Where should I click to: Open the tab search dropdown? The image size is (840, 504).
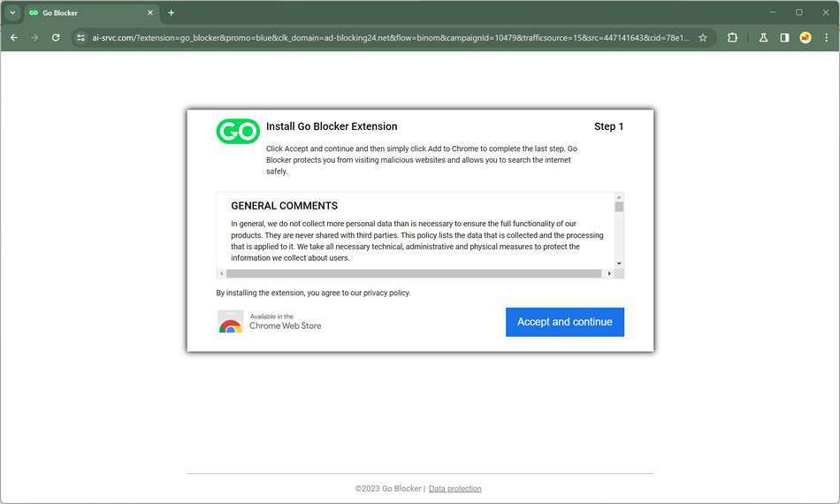tap(12, 12)
